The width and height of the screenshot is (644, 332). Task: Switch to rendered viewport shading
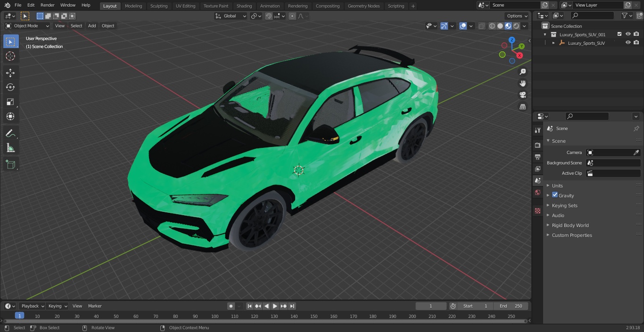[x=516, y=26]
